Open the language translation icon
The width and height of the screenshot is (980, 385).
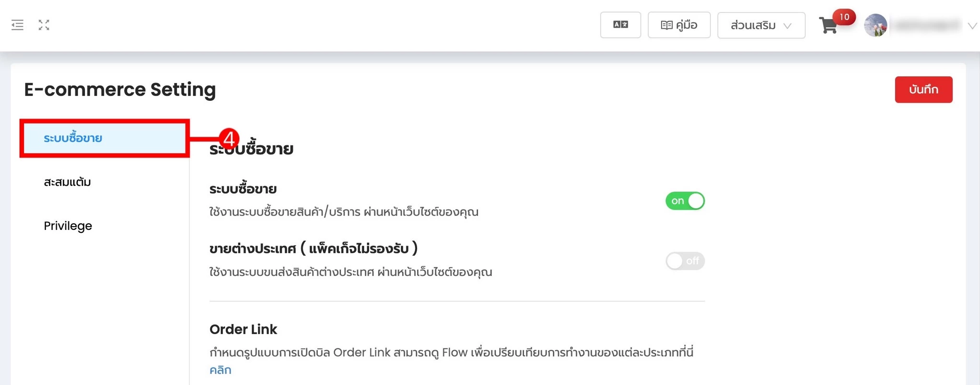pos(620,24)
